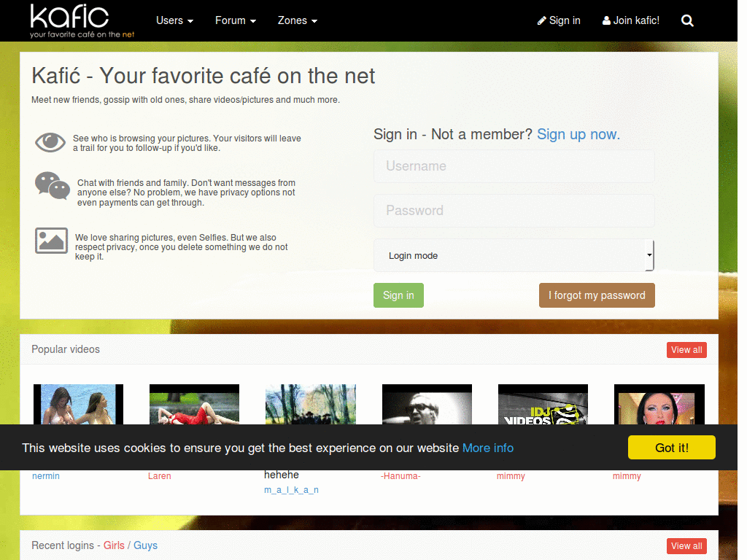Expand the Forum menu

point(236,20)
